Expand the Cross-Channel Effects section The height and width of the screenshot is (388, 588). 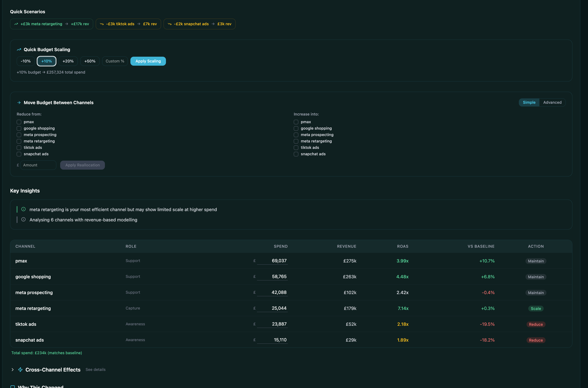coord(13,369)
